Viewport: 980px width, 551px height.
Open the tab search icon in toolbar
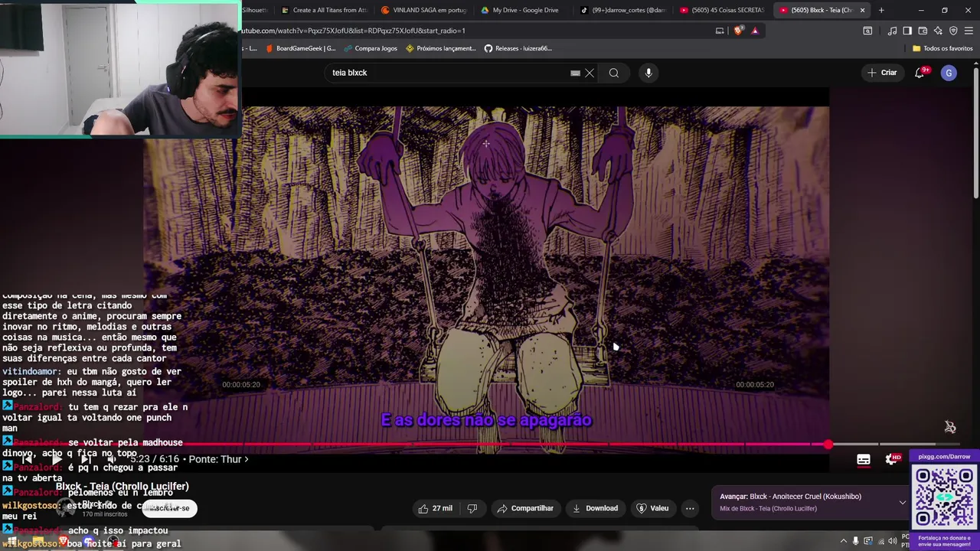click(867, 31)
